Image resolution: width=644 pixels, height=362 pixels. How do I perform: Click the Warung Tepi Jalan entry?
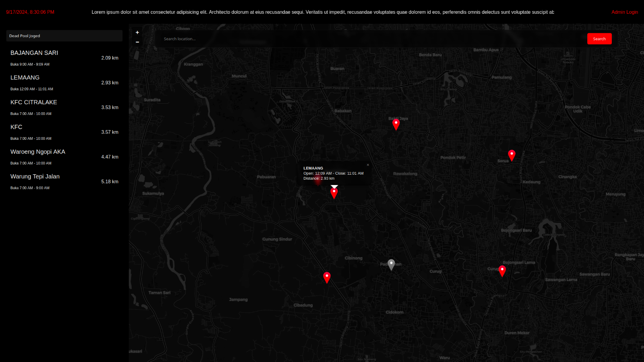[x=64, y=181]
